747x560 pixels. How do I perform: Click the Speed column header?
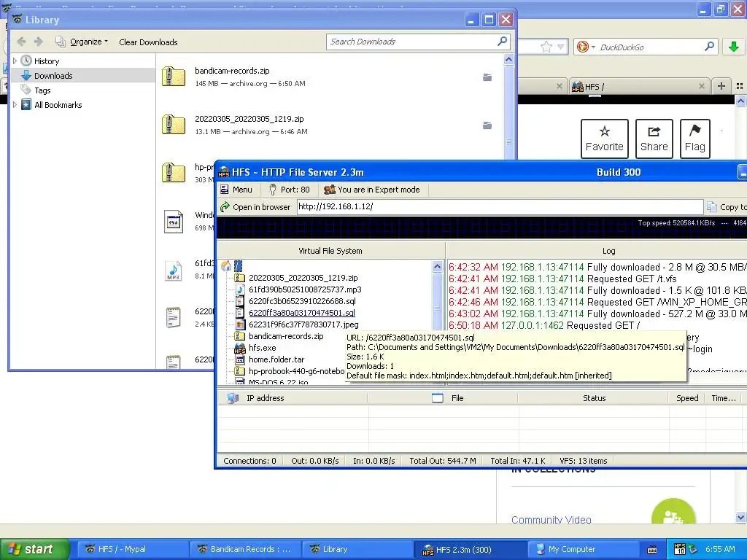click(x=687, y=398)
